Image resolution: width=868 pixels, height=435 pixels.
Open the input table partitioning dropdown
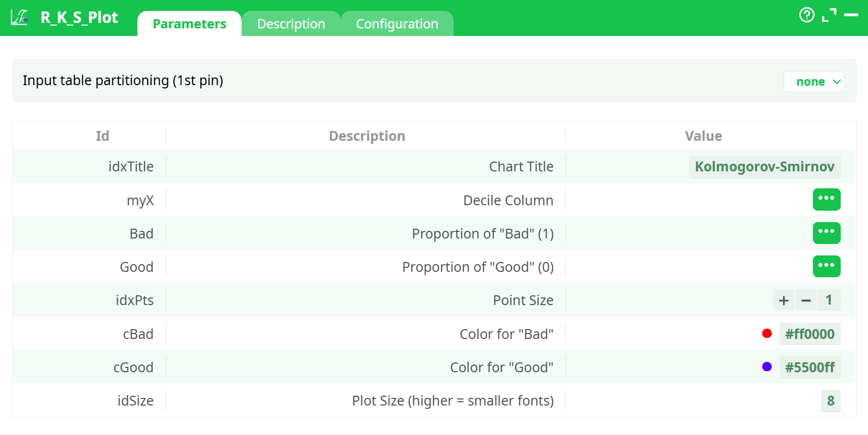click(x=813, y=82)
